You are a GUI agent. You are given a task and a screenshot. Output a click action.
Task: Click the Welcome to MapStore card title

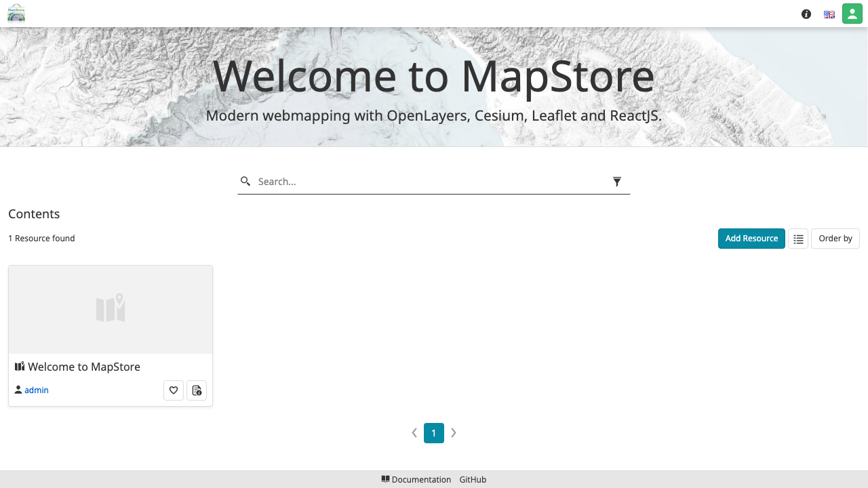84,367
